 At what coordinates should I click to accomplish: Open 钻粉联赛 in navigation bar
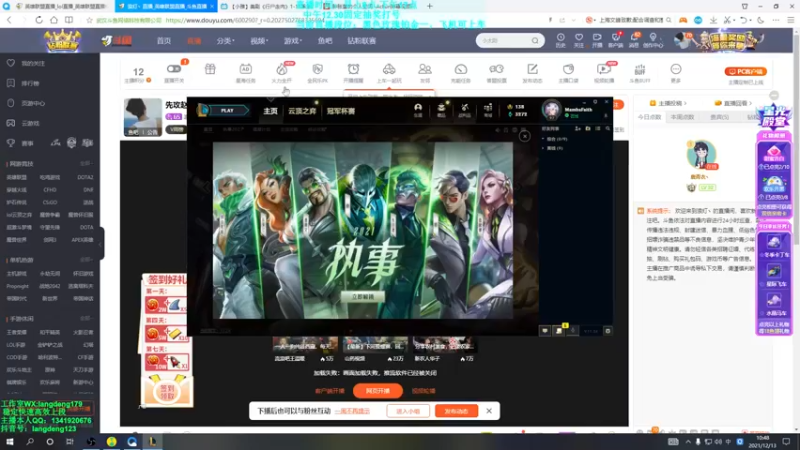(x=361, y=41)
